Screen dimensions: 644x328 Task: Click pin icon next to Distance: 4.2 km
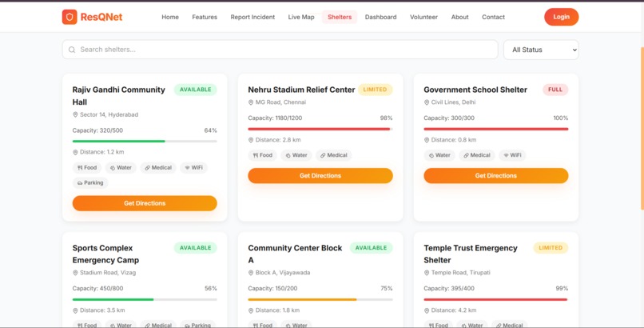click(x=427, y=310)
